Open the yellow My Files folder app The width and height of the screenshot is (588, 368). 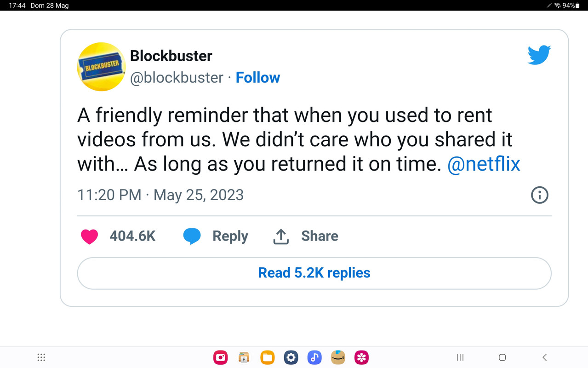coord(268,357)
